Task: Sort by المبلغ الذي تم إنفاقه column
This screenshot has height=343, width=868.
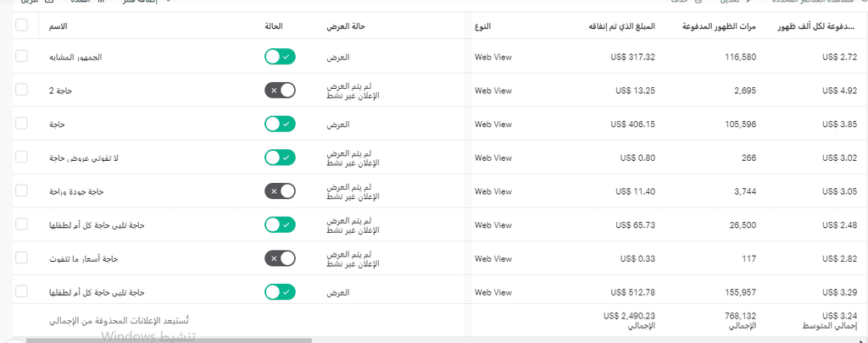Action: (x=621, y=26)
